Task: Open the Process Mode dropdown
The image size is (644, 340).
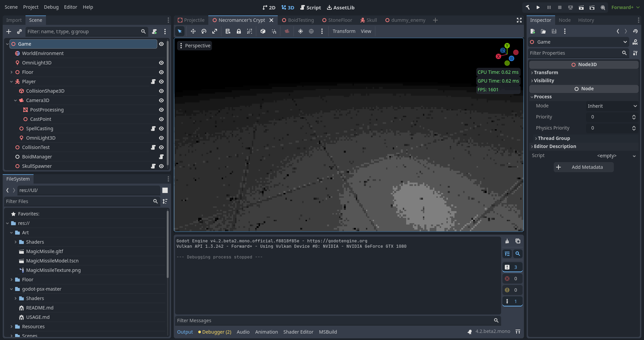Action: click(612, 106)
